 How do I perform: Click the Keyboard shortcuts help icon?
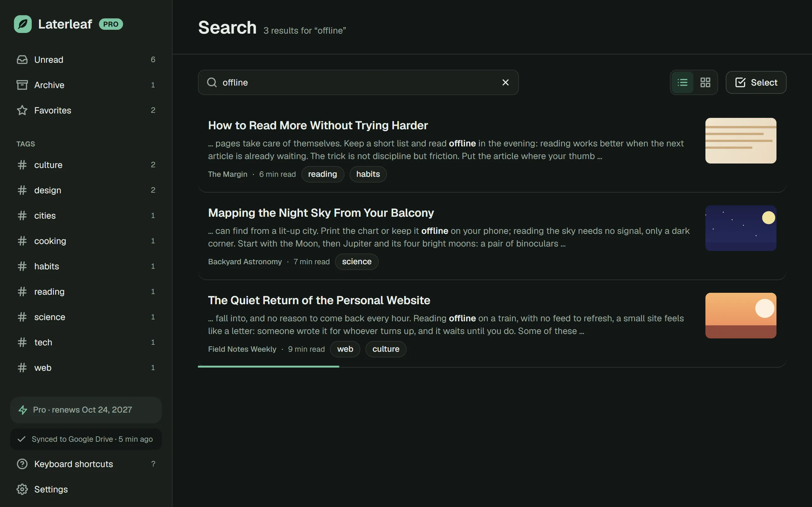22,464
